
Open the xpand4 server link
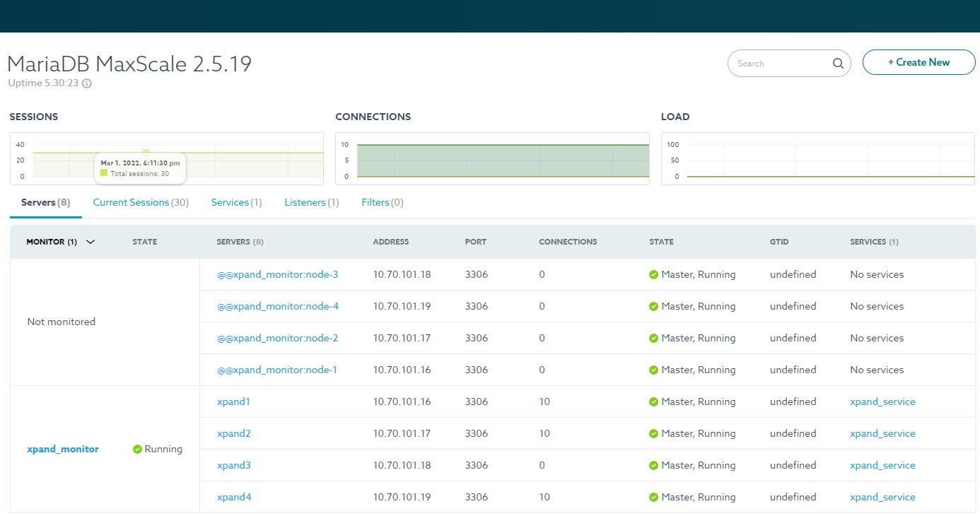pos(234,497)
